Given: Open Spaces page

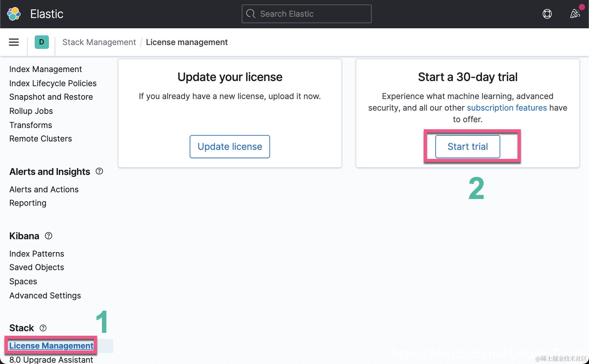Looking at the screenshot, I should 23,281.
